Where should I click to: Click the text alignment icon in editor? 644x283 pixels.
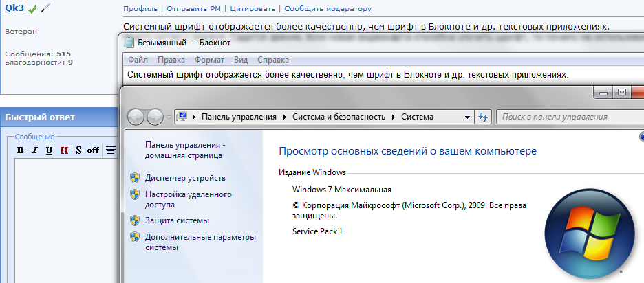click(111, 150)
